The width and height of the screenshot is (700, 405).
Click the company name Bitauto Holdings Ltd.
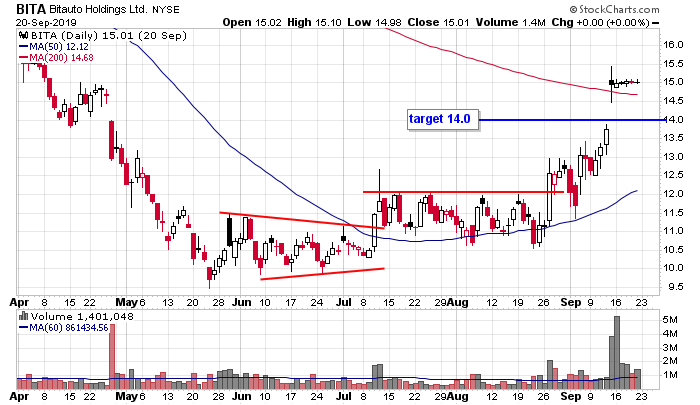click(x=97, y=9)
